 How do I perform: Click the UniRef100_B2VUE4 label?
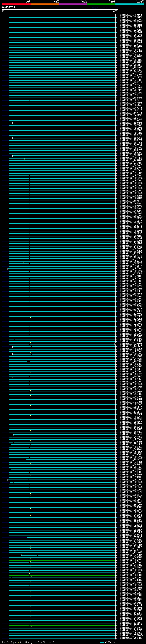click(x=131, y=319)
